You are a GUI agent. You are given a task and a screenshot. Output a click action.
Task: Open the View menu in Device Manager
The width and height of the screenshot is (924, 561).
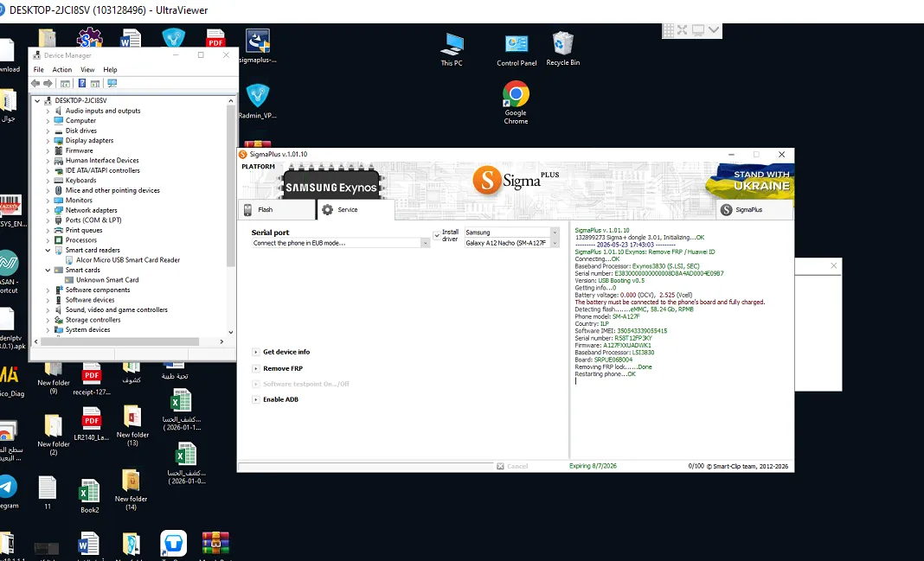click(x=87, y=69)
